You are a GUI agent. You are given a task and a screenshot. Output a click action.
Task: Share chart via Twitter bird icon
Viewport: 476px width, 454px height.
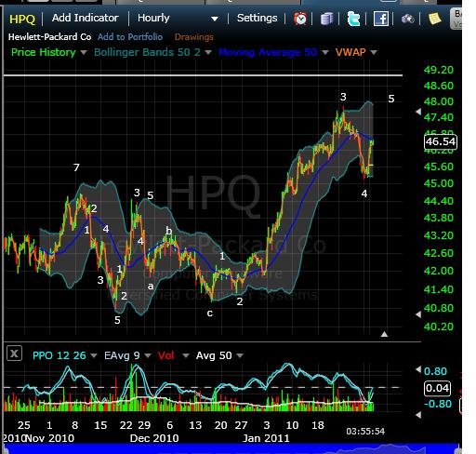pyautogui.click(x=353, y=19)
